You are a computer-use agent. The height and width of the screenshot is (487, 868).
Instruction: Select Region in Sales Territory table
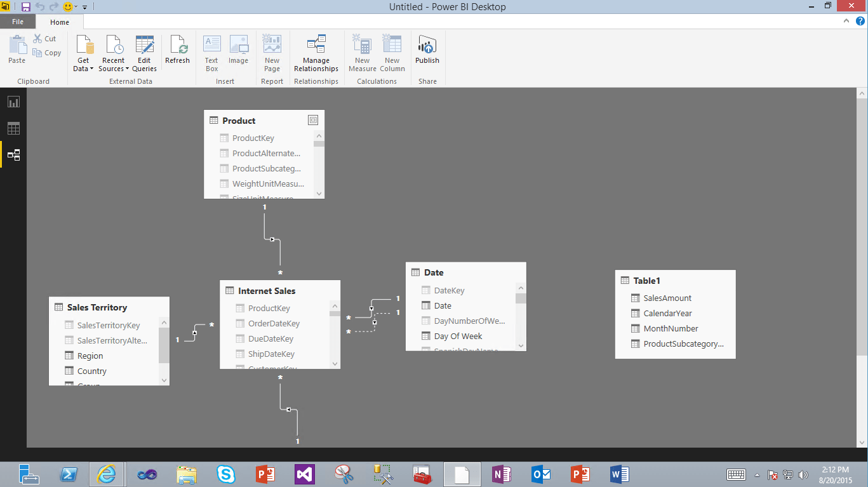point(90,356)
